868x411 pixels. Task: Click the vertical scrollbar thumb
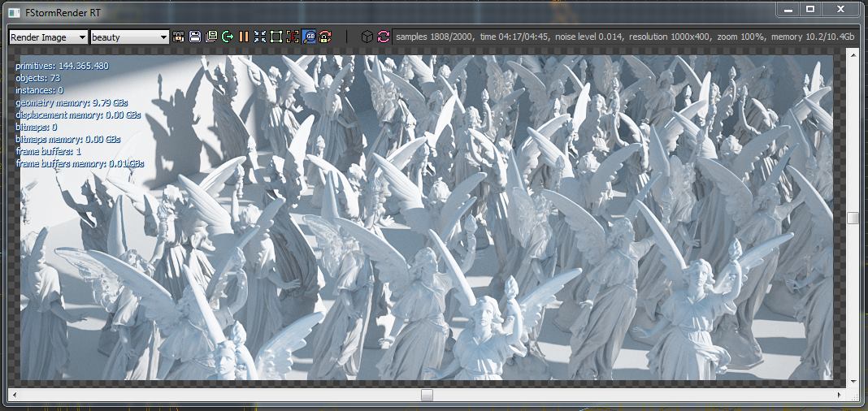click(853, 218)
